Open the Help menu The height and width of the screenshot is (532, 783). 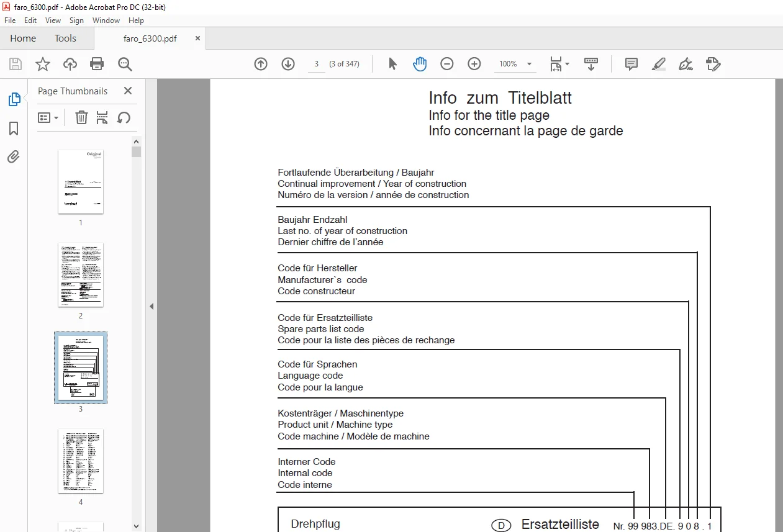[136, 20]
